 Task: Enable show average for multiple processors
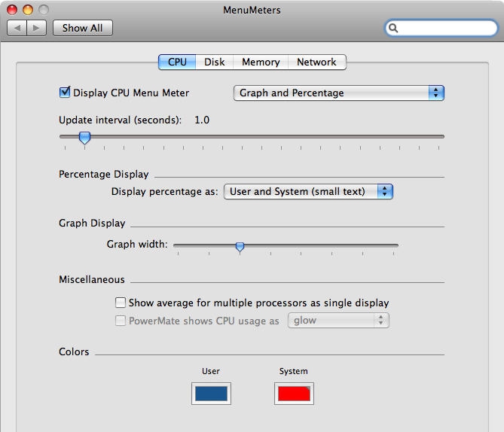pos(121,303)
